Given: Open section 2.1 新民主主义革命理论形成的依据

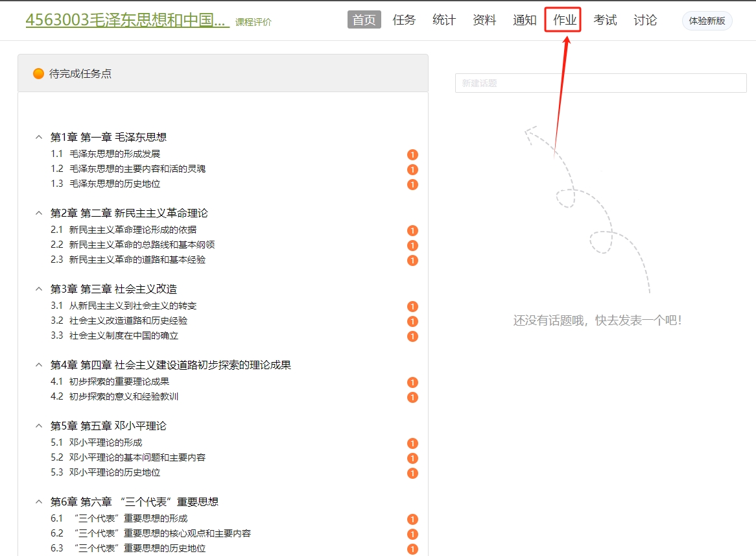Looking at the screenshot, I should pos(132,230).
